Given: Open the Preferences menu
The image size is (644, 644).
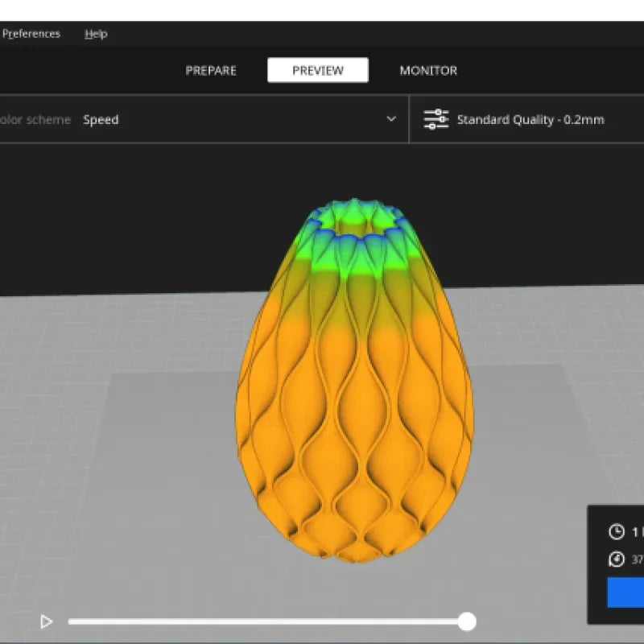Looking at the screenshot, I should click(31, 34).
